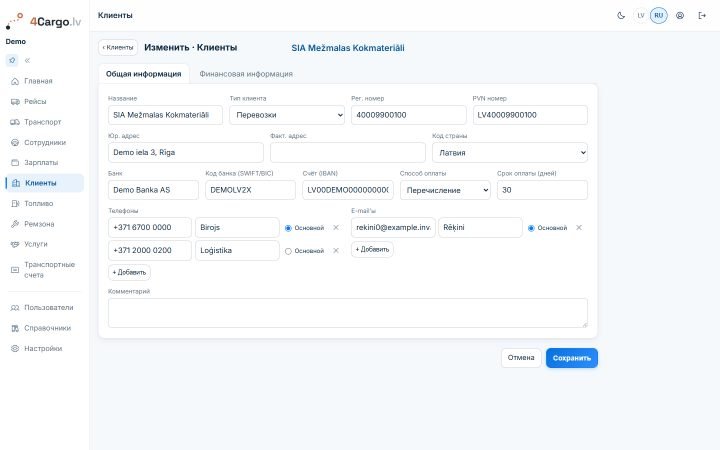Viewport: 720px width, 450px height.
Task: Click the Сохранить button
Action: pos(572,358)
